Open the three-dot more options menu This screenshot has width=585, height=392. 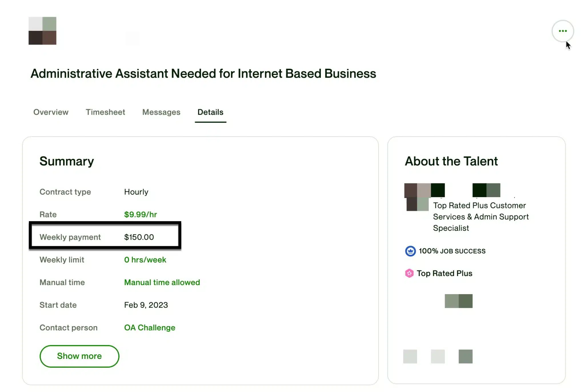562,31
